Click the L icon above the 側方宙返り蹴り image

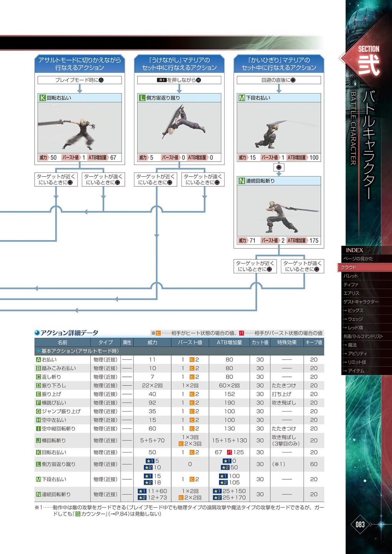[142, 98]
